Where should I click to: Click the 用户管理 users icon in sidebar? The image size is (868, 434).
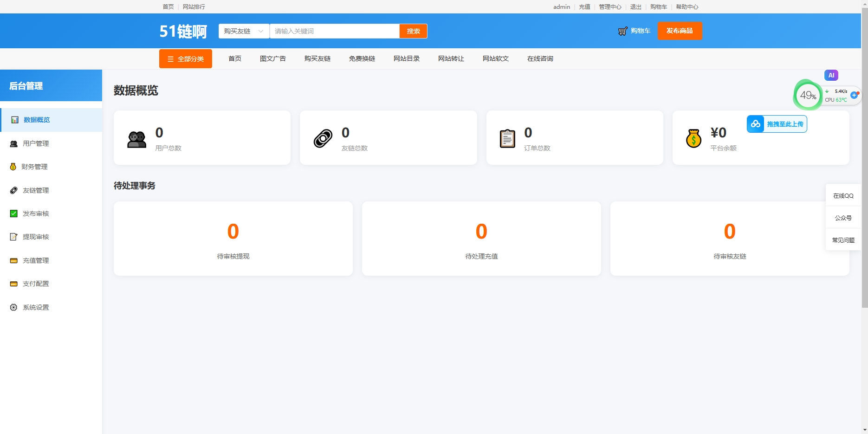[x=14, y=143]
